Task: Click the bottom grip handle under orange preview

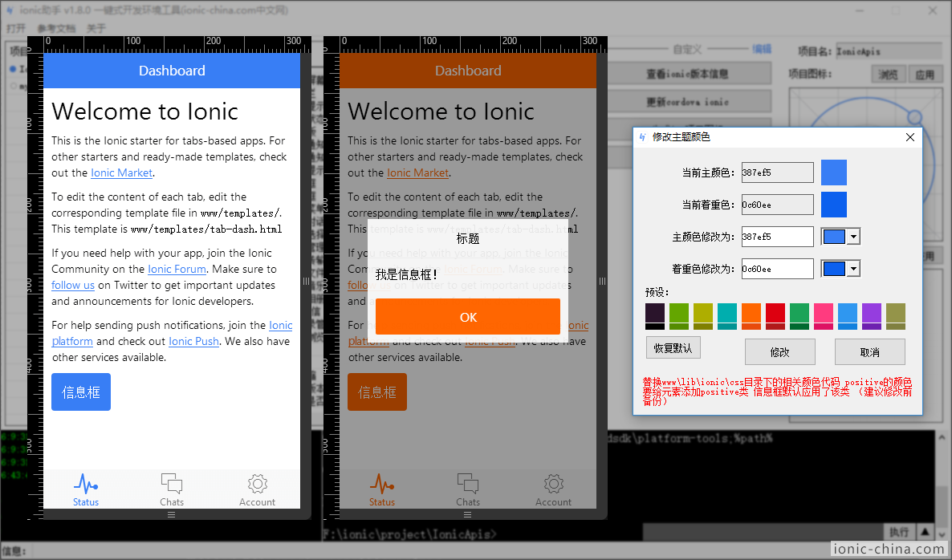Action: pos(467,514)
